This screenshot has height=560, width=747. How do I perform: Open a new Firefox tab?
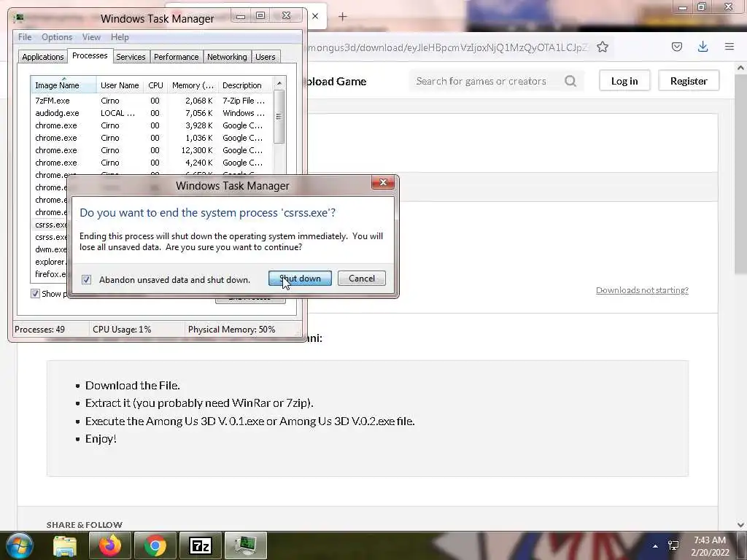tap(342, 17)
